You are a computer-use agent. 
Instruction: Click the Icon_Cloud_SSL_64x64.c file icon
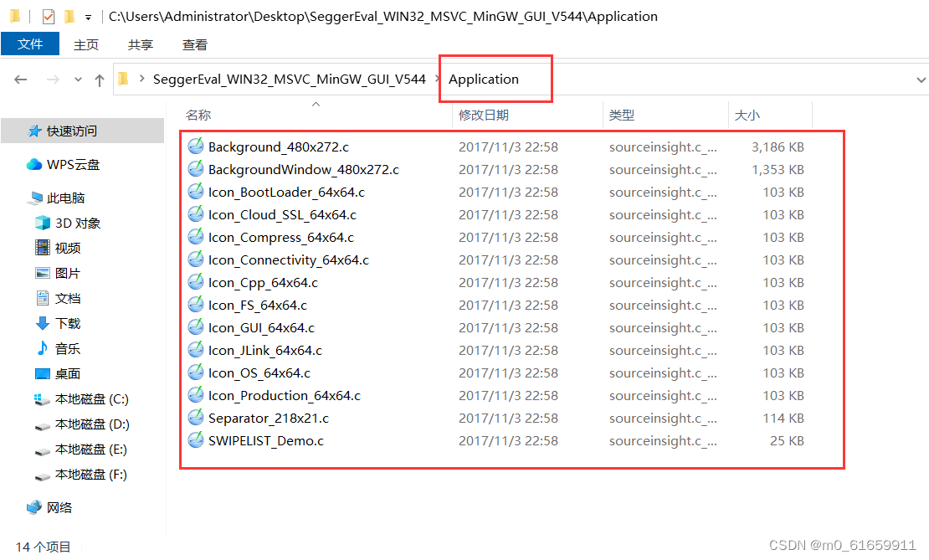pyautogui.click(x=196, y=214)
